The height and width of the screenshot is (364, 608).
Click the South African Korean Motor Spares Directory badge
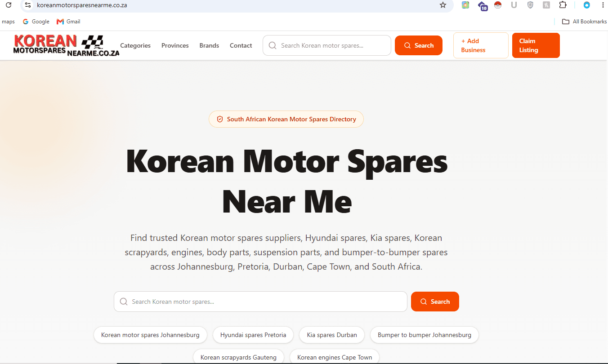tap(286, 119)
